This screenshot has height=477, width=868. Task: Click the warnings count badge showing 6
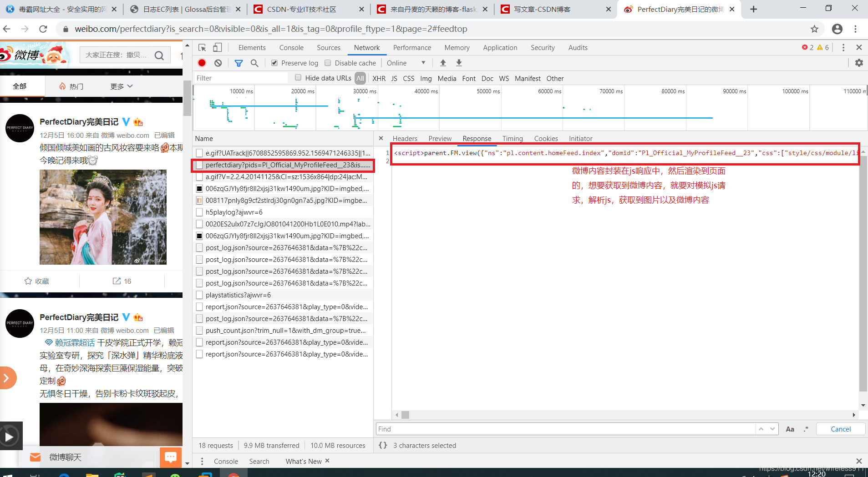[x=823, y=47]
